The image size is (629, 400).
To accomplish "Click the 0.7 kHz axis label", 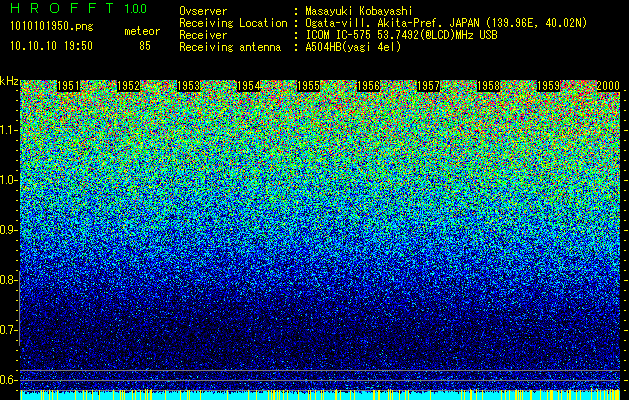I will click(x=8, y=330).
